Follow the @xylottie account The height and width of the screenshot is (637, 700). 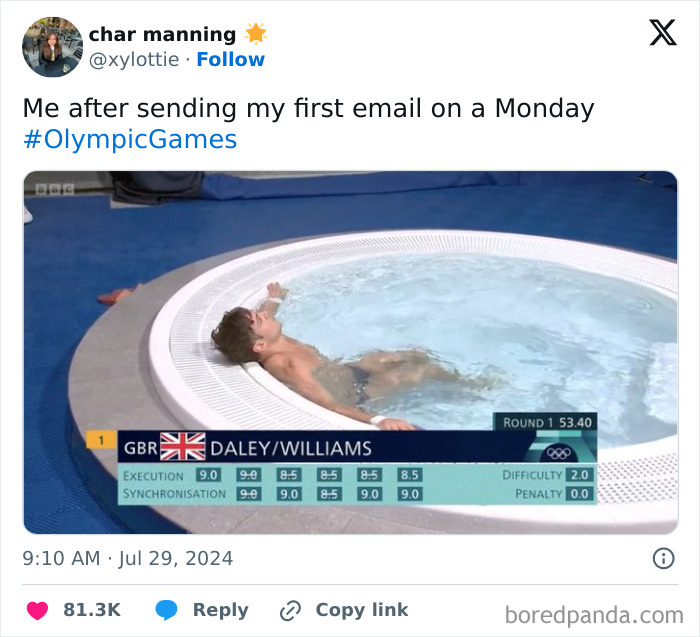230,59
